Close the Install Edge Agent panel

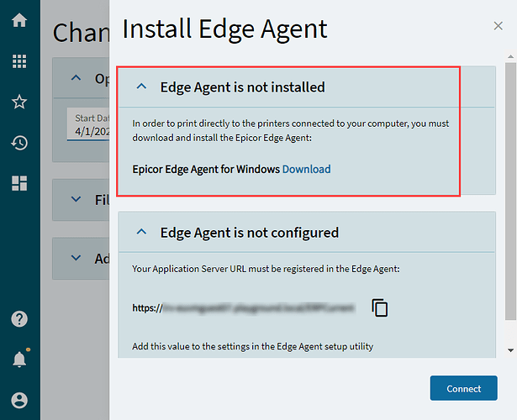click(499, 26)
